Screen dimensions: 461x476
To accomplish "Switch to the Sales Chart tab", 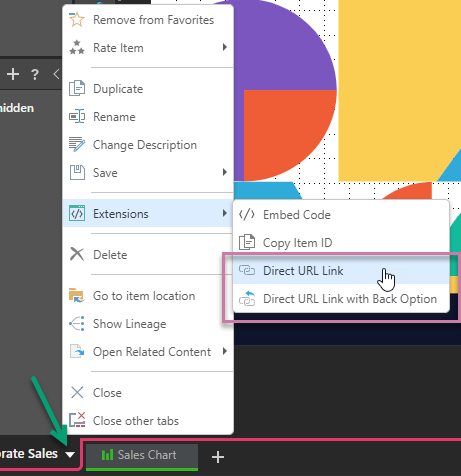I will click(x=142, y=456).
